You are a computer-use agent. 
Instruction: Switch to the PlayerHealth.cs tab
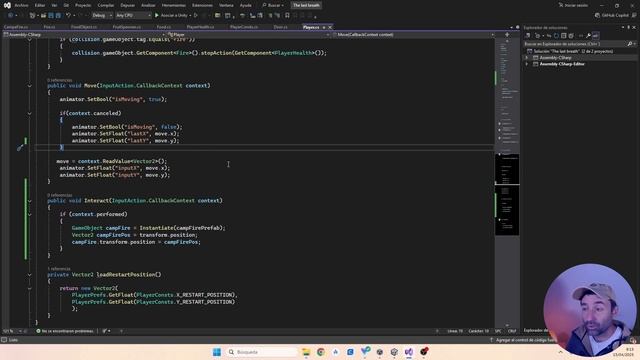200,27
